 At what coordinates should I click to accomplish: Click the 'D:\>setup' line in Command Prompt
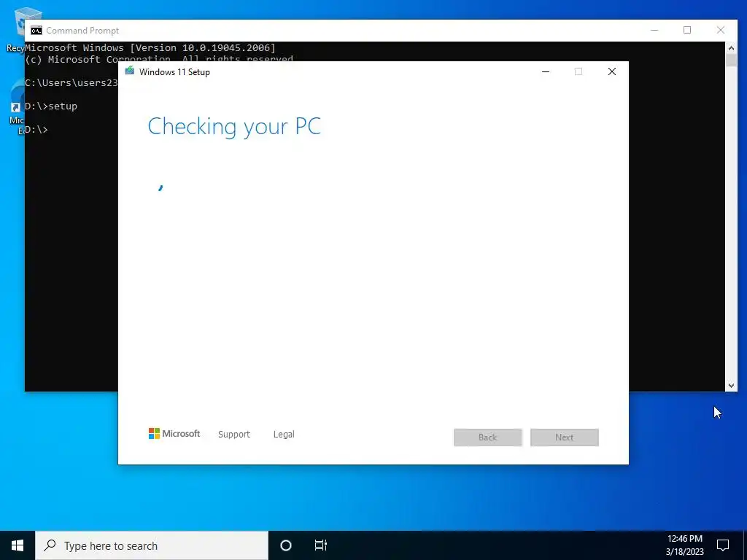(51, 106)
